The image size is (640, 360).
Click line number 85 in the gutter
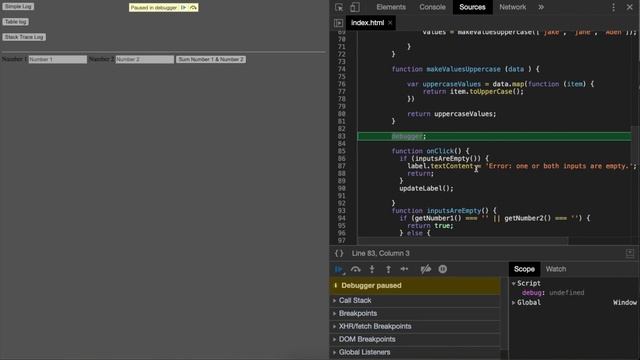click(x=342, y=151)
